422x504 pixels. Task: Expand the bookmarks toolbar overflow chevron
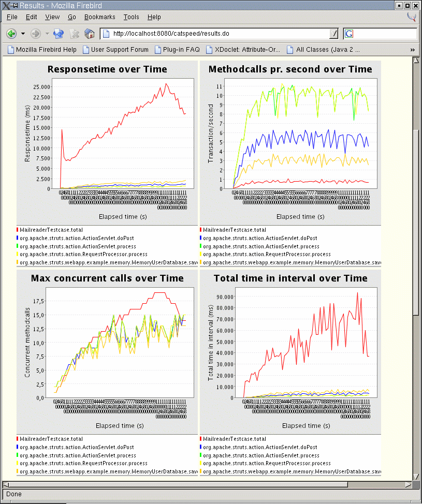point(412,50)
